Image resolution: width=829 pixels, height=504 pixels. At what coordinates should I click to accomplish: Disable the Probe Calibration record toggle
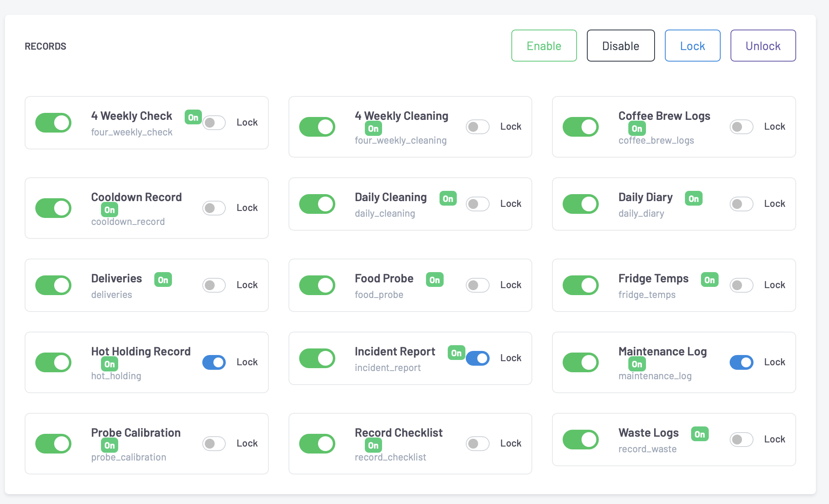[x=53, y=444]
